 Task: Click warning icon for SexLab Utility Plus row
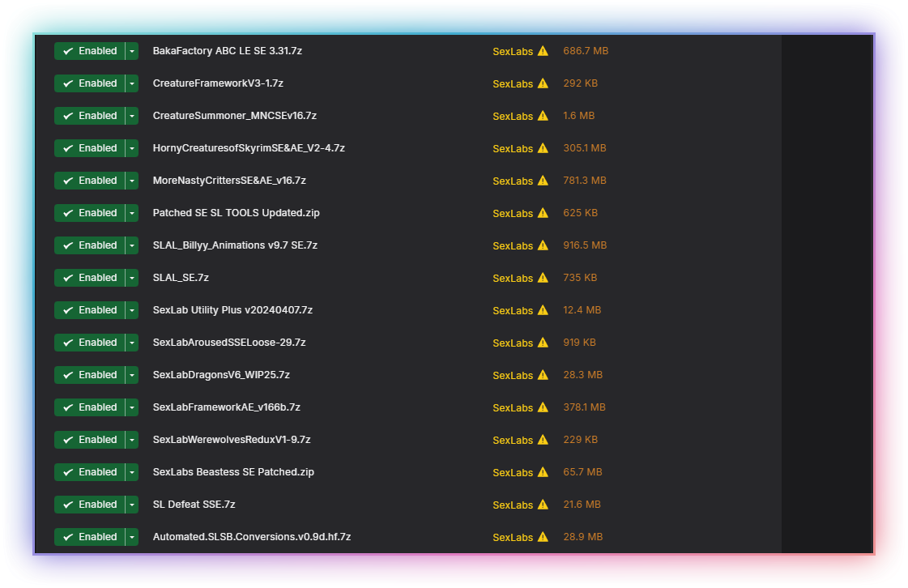[543, 310]
